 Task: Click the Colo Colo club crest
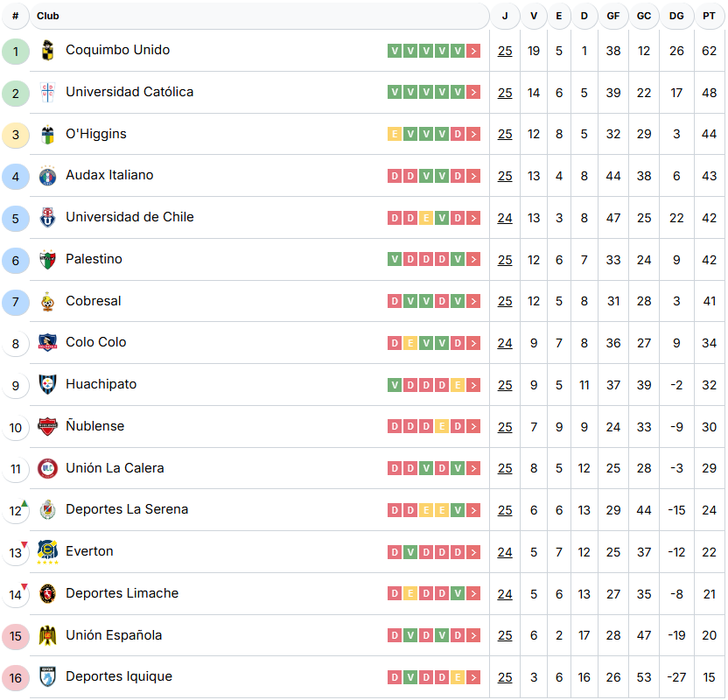[47, 343]
